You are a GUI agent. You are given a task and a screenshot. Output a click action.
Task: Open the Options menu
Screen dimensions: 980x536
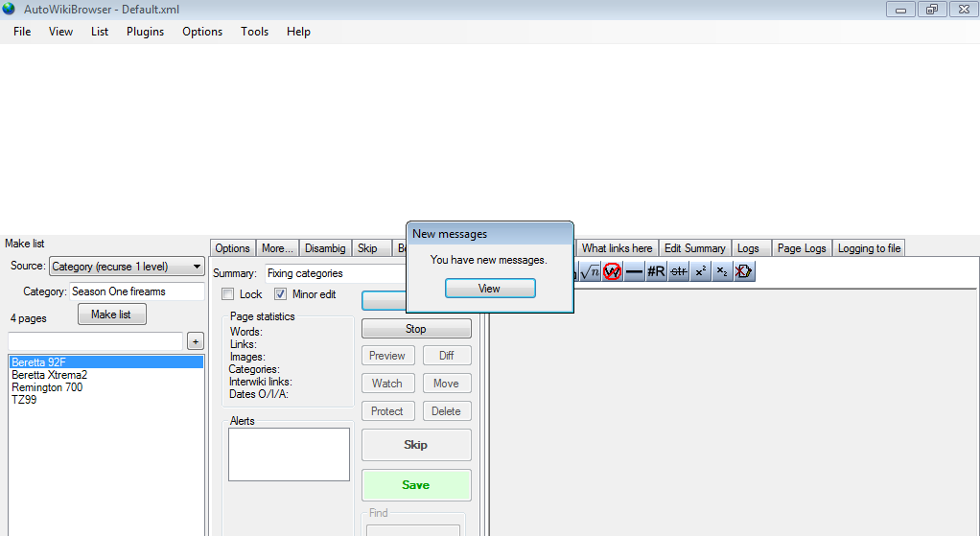point(202,32)
